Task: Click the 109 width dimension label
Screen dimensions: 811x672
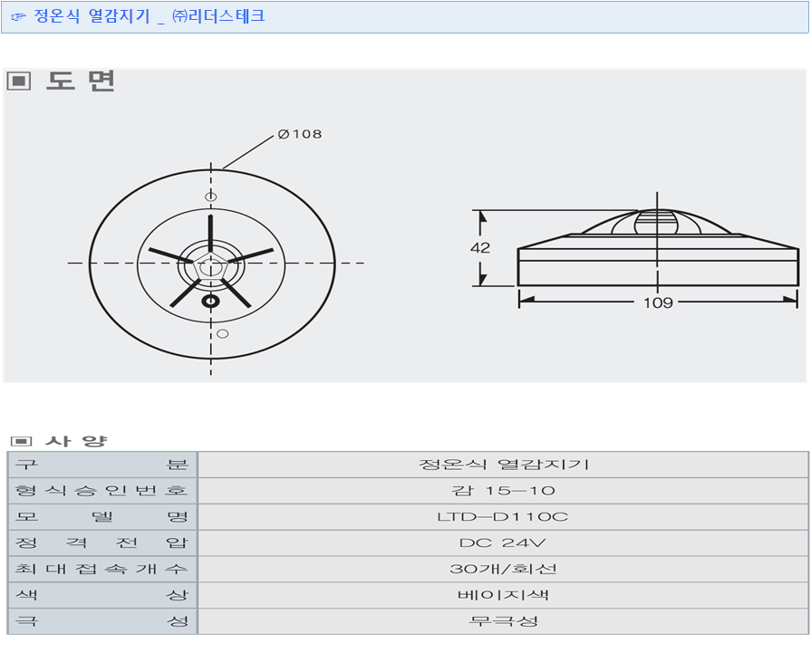Action: tap(658, 302)
